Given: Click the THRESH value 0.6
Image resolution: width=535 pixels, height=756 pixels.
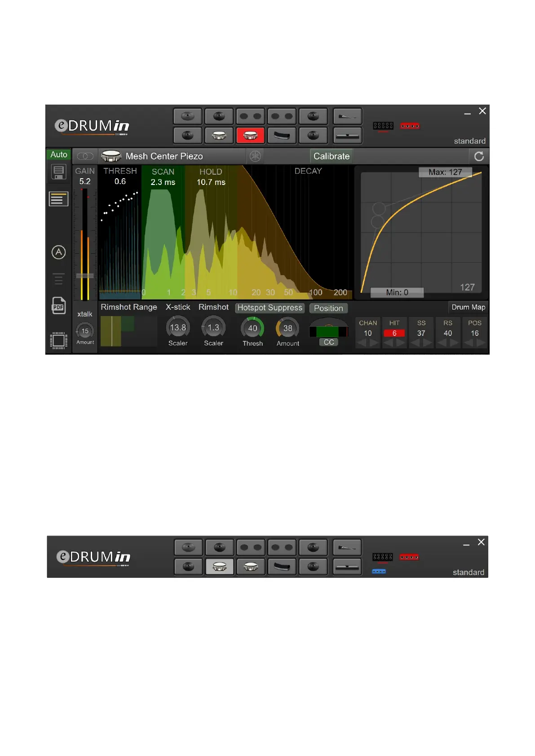Looking at the screenshot, I should point(120,181).
